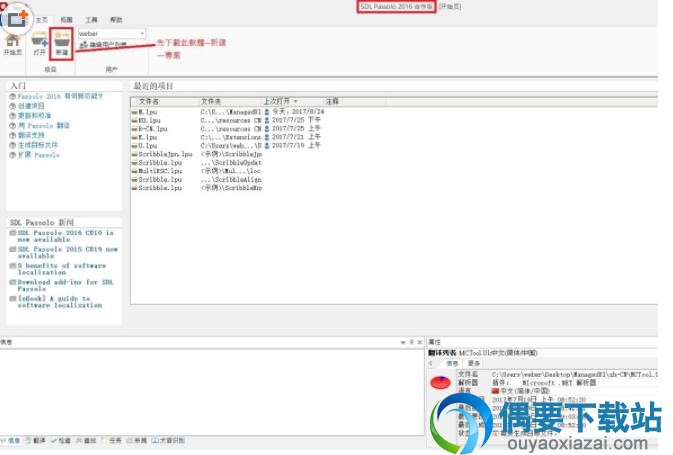The image size is (673, 455).
Task: Open 'SDL Passolo 2016 CU10 is now available' news
Action: coord(65,236)
